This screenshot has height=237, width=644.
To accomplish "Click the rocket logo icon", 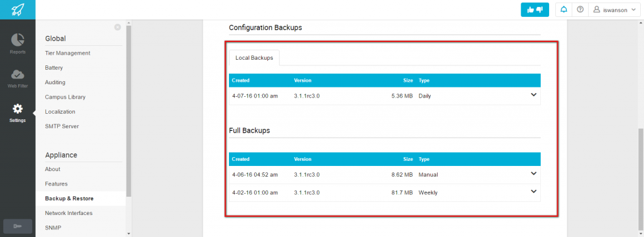I will pos(17,9).
